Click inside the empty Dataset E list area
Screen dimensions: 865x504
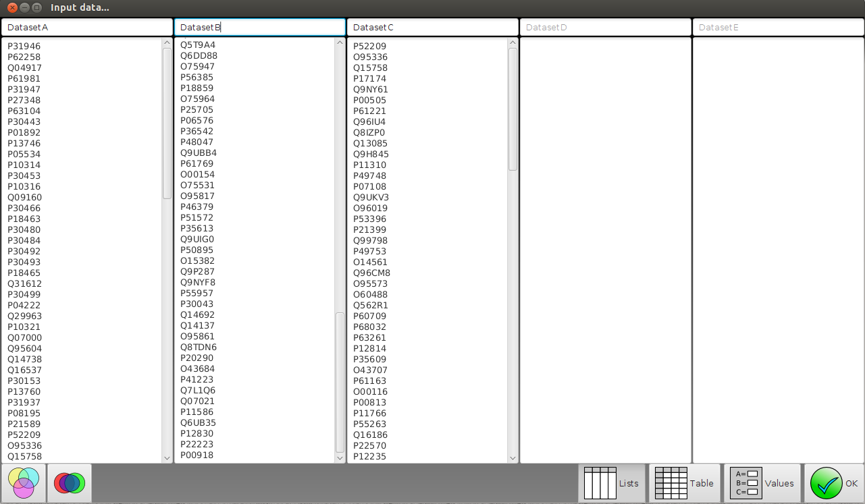tap(779, 250)
